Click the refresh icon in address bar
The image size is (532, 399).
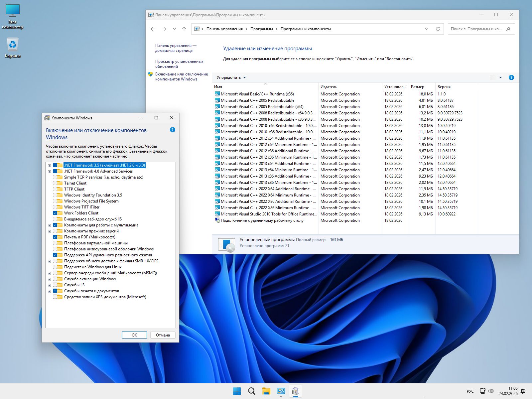point(438,29)
